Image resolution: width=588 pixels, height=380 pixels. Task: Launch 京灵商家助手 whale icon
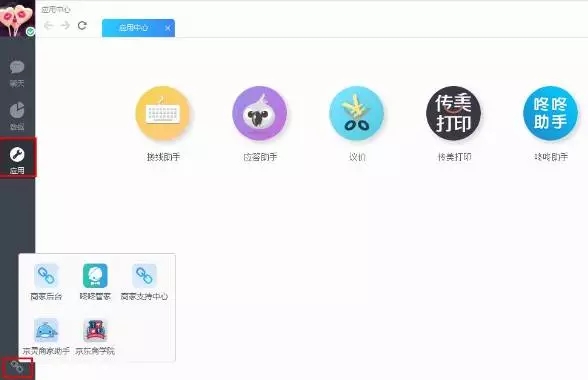click(46, 330)
